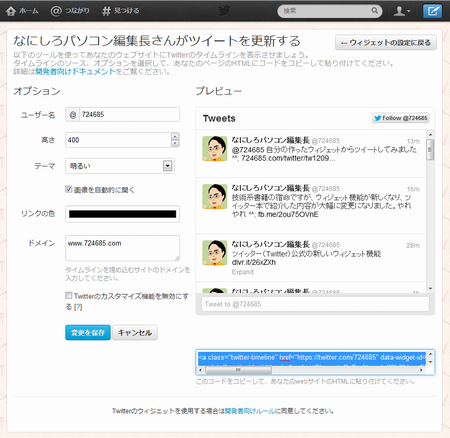This screenshot has height=438, width=450.
Task: Click the 16m timestamp of second tweet
Action: [413, 189]
